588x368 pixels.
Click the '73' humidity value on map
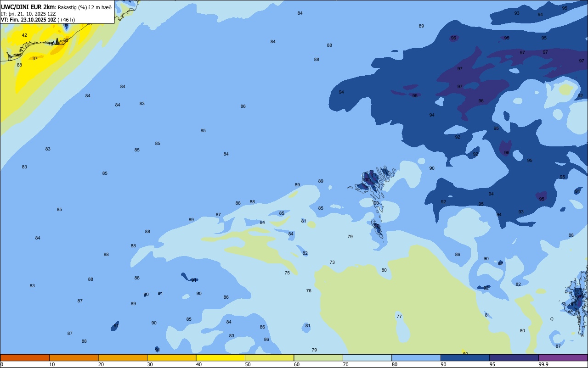332,262
